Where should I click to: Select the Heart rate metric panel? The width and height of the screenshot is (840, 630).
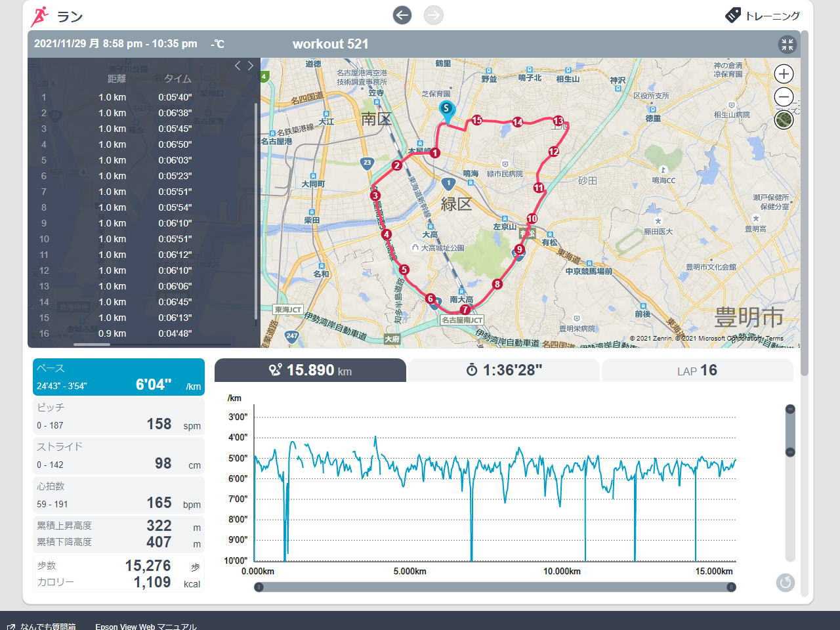coord(118,495)
